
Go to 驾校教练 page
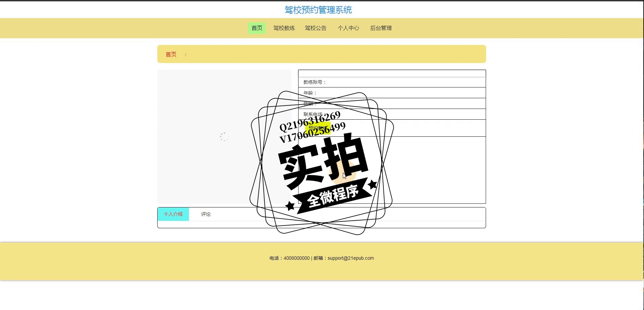284,28
